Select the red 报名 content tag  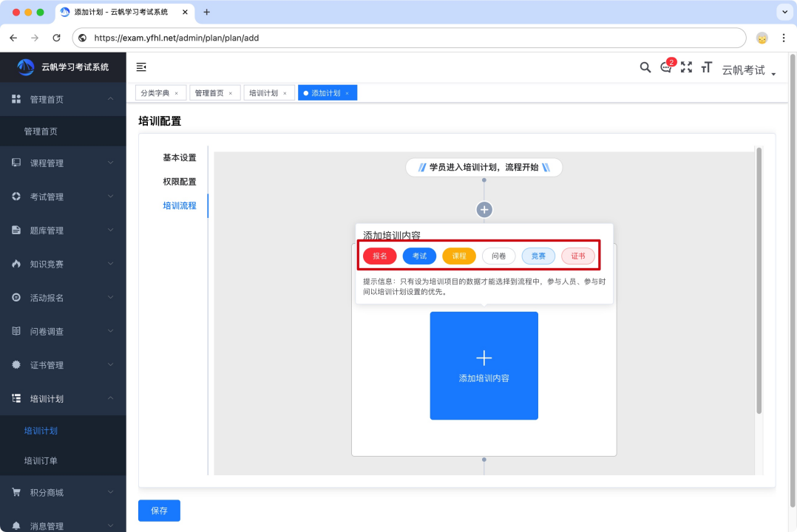coord(380,256)
